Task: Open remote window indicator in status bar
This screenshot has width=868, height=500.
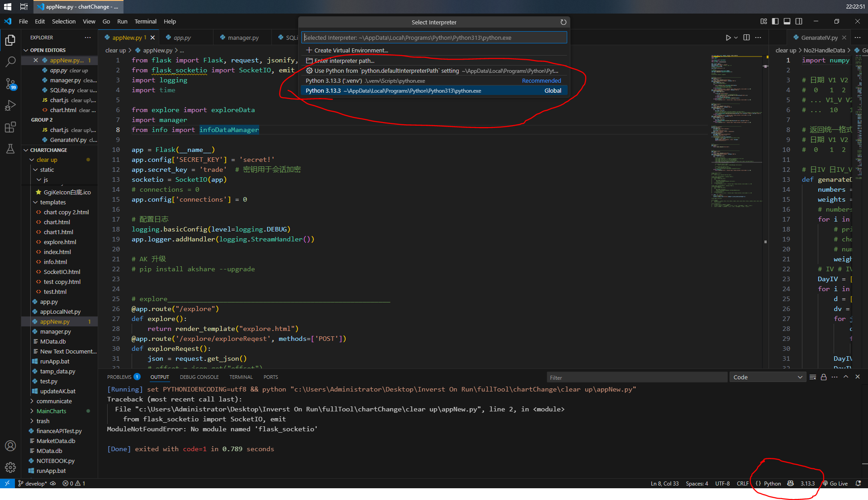Action: coord(7,483)
